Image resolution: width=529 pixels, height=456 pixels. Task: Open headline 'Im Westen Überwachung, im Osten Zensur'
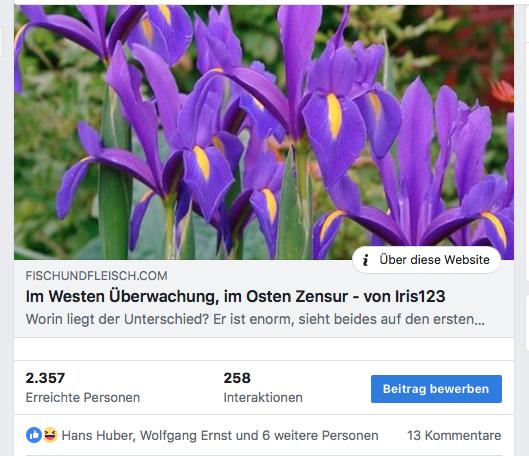187,297
